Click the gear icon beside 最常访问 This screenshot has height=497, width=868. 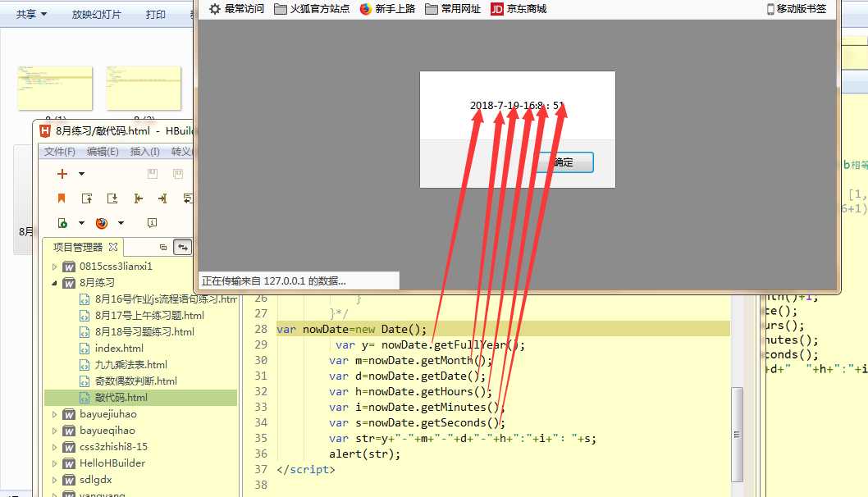(x=215, y=9)
